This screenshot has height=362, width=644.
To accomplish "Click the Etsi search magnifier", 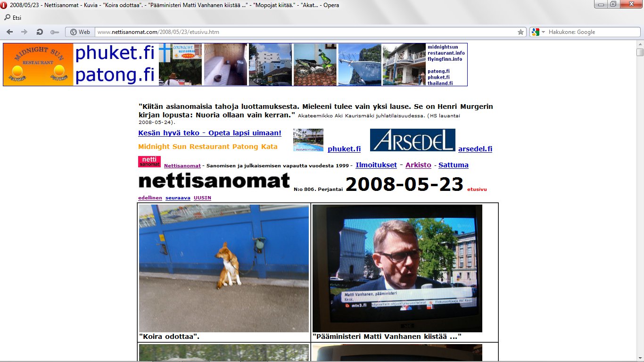I will 7,18.
